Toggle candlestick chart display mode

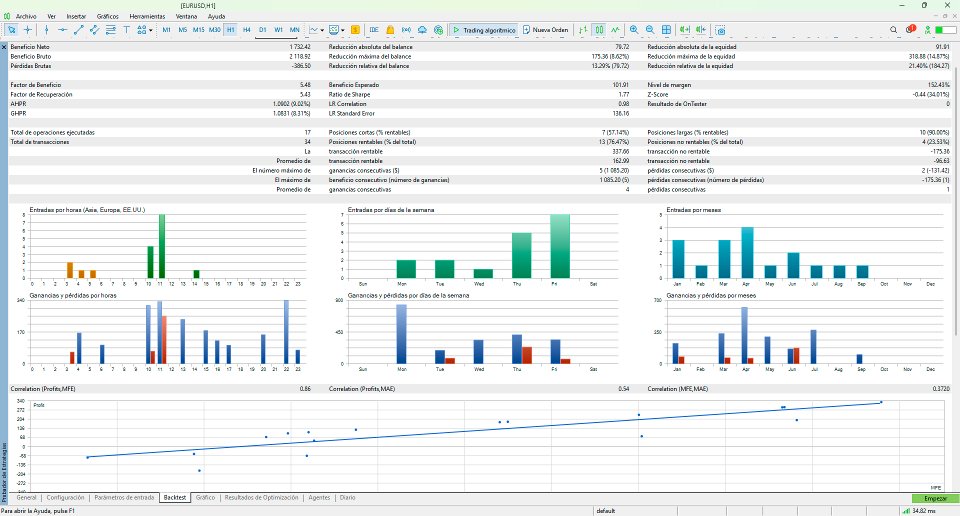pos(600,30)
